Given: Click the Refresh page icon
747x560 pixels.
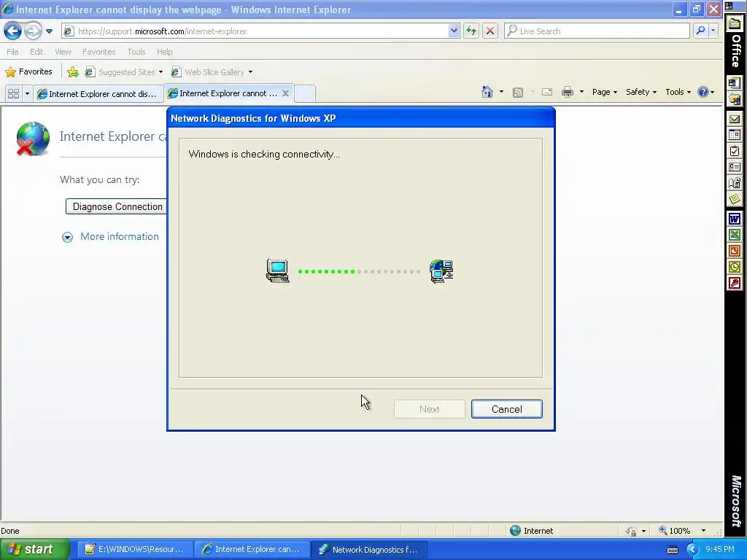Looking at the screenshot, I should [x=471, y=31].
